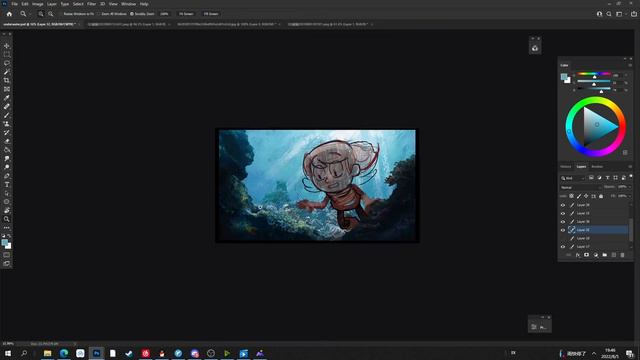
Task: Select the Frame tool
Action: [x=7, y=89]
